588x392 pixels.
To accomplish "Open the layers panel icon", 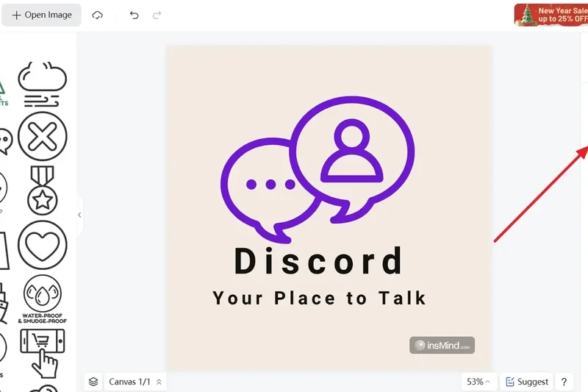I will tap(93, 382).
